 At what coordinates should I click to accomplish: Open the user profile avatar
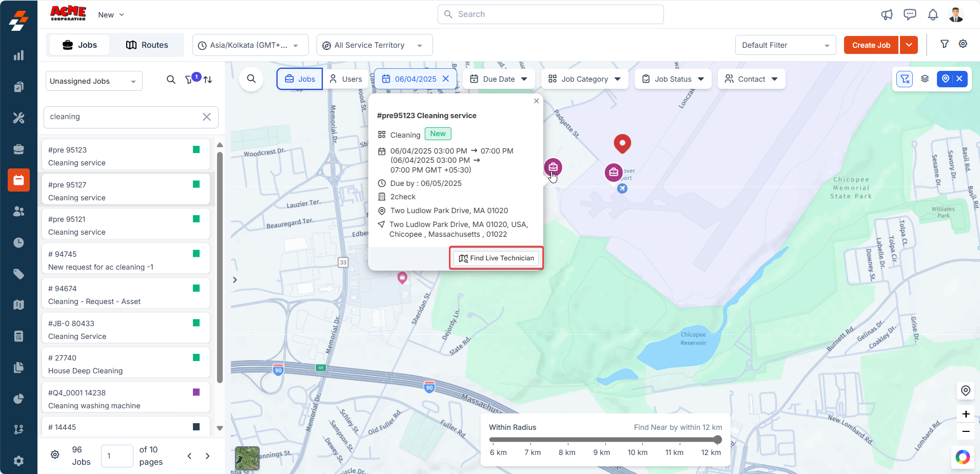(x=956, y=14)
